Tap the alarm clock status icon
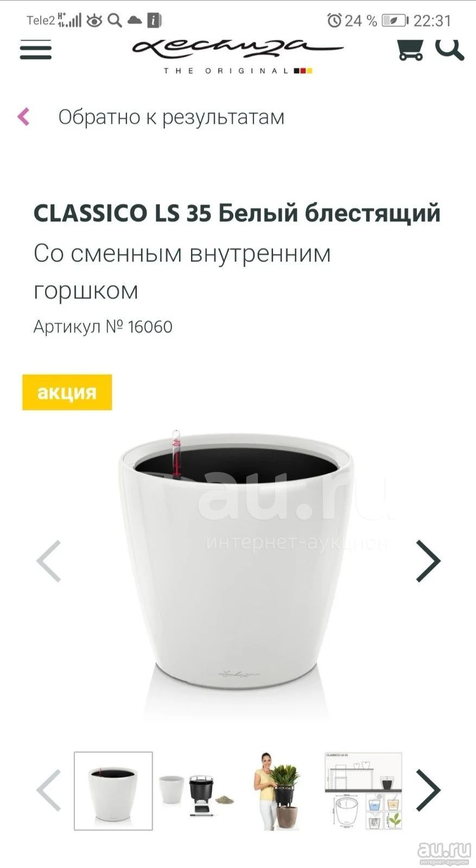 [334, 21]
